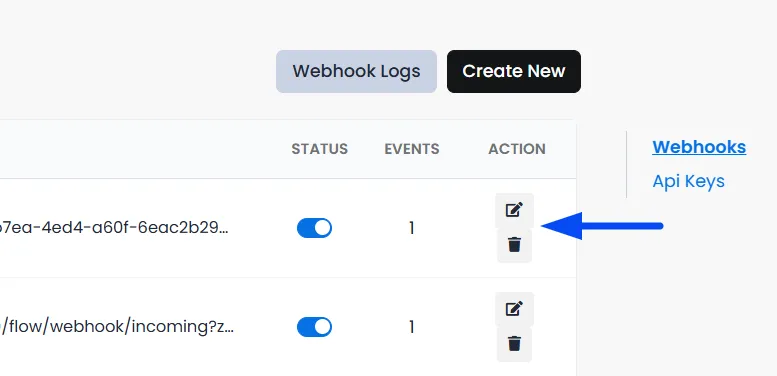
Task: Select the flow/webhook/incoming?z… URL text
Action: pyautogui.click(x=117, y=327)
